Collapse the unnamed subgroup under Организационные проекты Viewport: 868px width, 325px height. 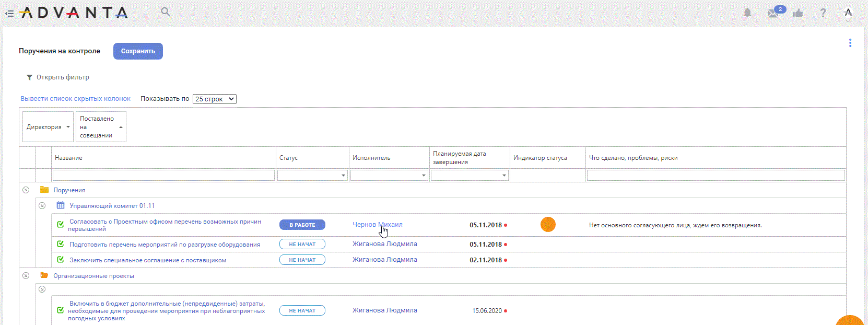click(x=42, y=289)
